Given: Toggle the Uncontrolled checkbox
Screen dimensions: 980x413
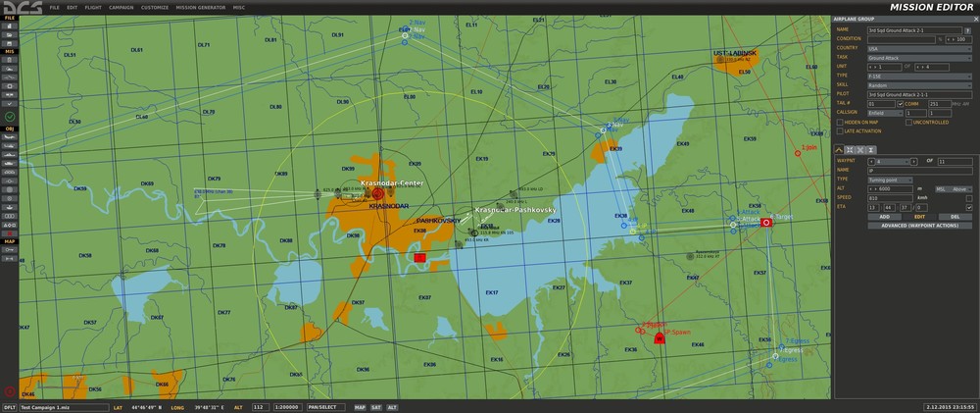Looking at the screenshot, I should [x=908, y=123].
